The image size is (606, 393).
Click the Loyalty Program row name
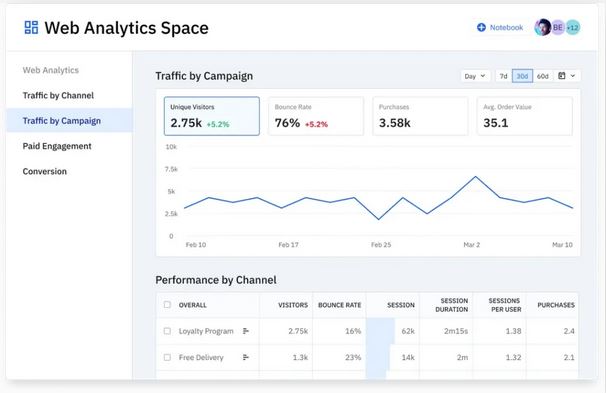[206, 331]
